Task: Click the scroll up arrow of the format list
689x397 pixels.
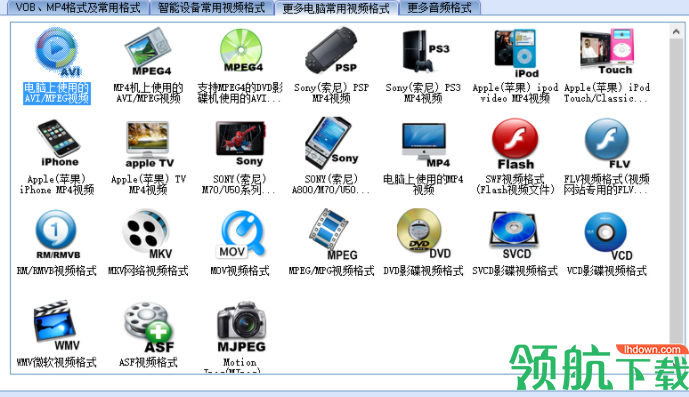Action: (x=676, y=31)
